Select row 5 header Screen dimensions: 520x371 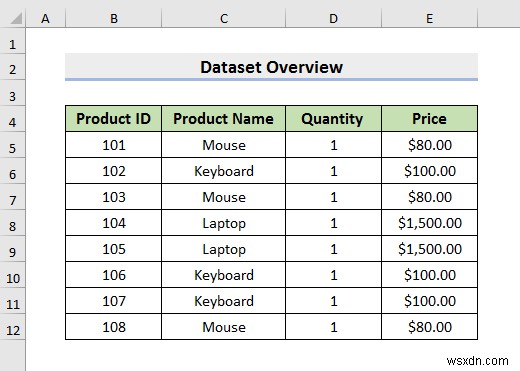(12, 145)
